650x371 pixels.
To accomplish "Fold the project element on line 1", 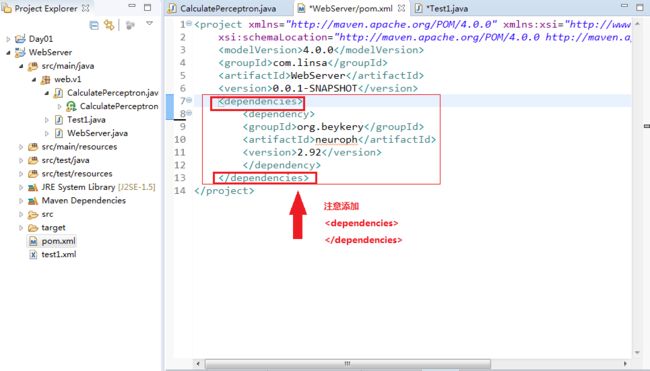I will tap(189, 24).
